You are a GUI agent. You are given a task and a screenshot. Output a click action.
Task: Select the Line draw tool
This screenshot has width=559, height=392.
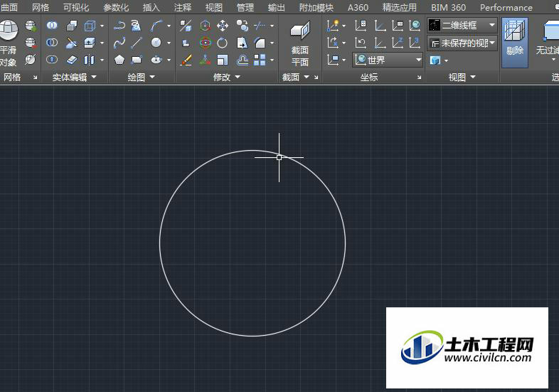[136, 43]
